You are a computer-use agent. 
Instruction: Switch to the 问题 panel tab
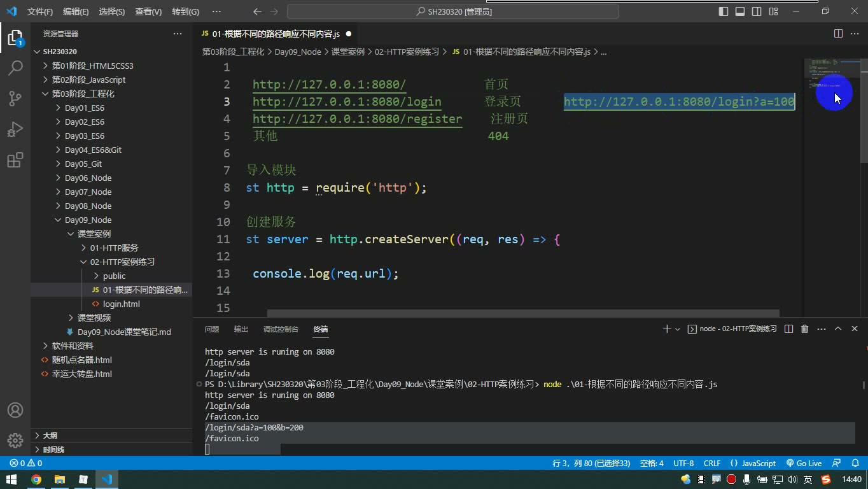tap(212, 329)
